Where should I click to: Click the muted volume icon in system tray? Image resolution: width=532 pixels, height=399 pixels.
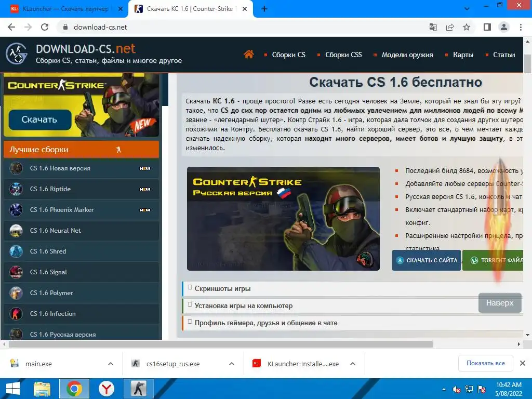tap(456, 389)
